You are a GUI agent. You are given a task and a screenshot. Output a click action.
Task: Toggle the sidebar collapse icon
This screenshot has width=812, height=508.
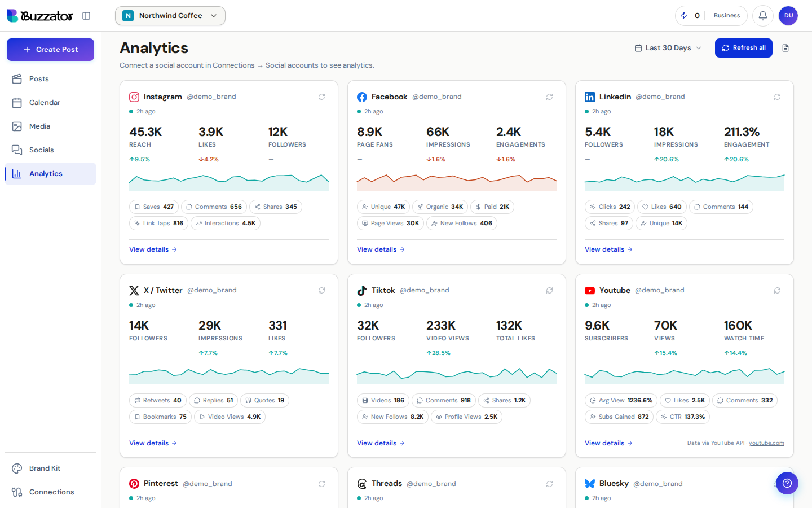pos(86,16)
